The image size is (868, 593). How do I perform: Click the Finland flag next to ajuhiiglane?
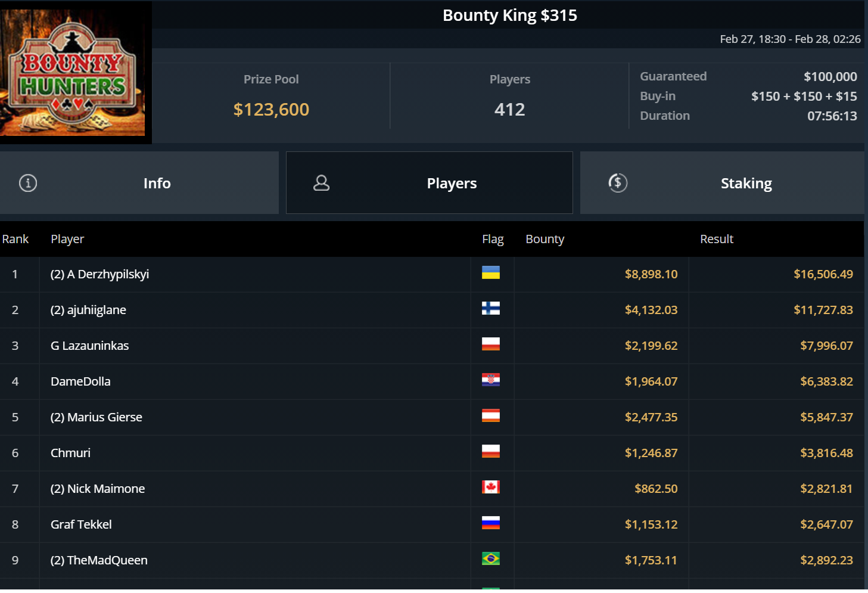coord(490,309)
